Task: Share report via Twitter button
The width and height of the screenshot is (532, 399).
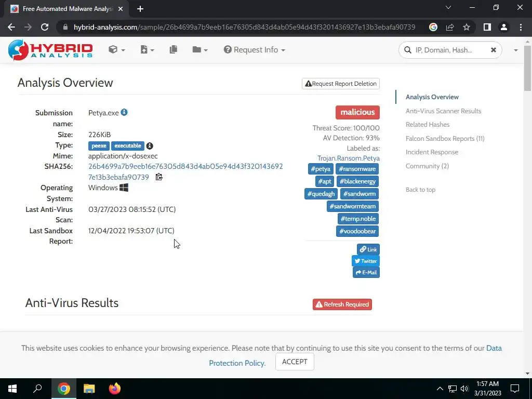Action: click(365, 261)
